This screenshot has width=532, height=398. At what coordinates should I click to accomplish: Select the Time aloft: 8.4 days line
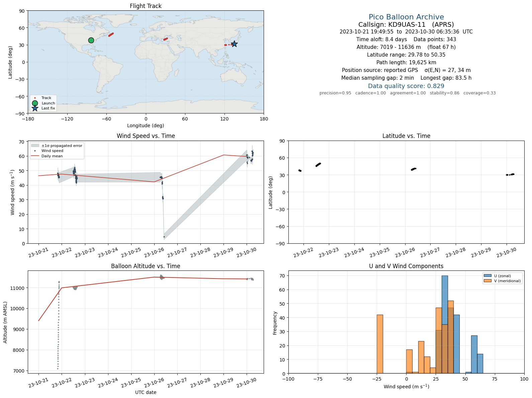(406, 39)
